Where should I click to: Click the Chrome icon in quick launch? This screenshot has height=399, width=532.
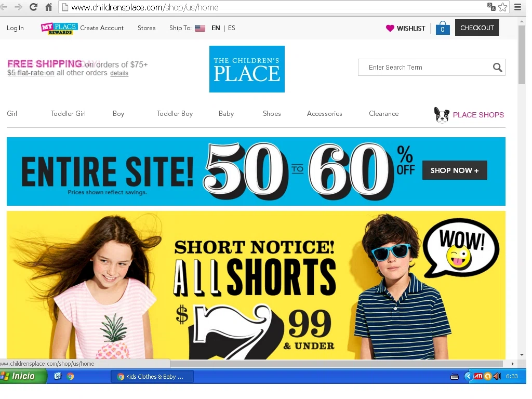[70, 376]
